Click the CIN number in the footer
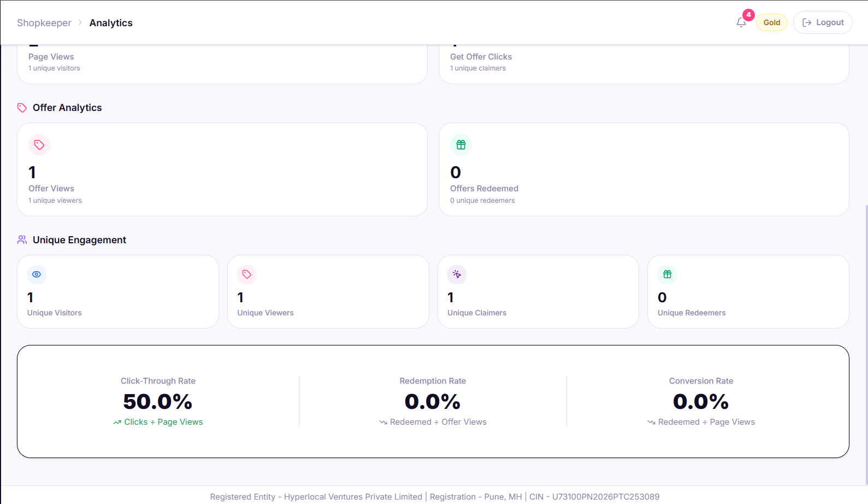 point(594,497)
